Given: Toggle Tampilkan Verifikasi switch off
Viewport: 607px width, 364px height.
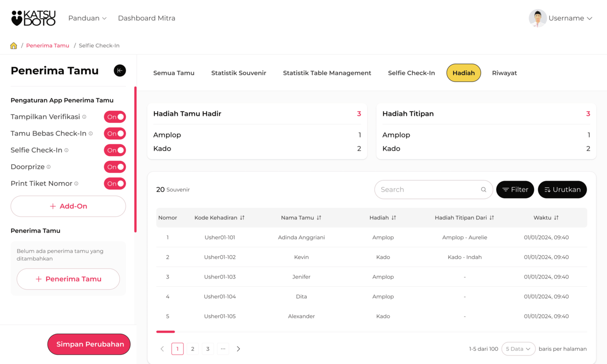Looking at the screenshot, I should point(115,117).
